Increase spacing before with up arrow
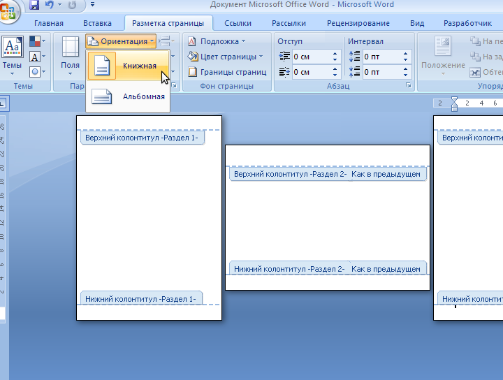The width and height of the screenshot is (503, 380). pyautogui.click(x=405, y=54)
